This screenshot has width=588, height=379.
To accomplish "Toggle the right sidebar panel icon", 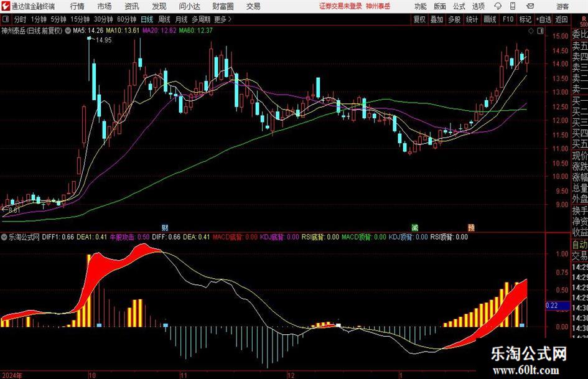I will click(x=540, y=31).
